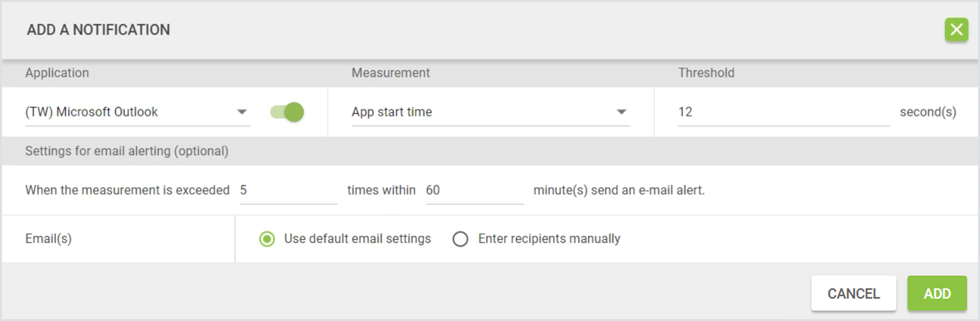Select the Use default email settings radio button
980x321 pixels.
click(x=267, y=239)
